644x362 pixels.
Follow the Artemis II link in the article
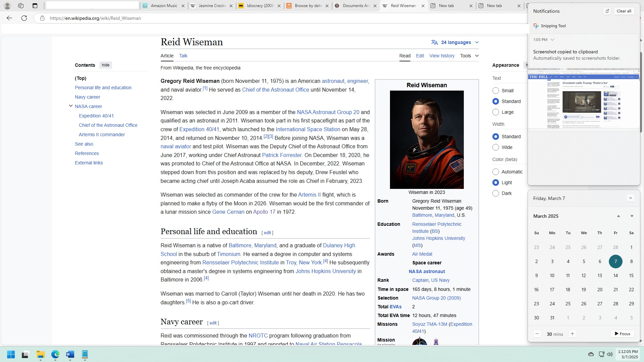309,195
